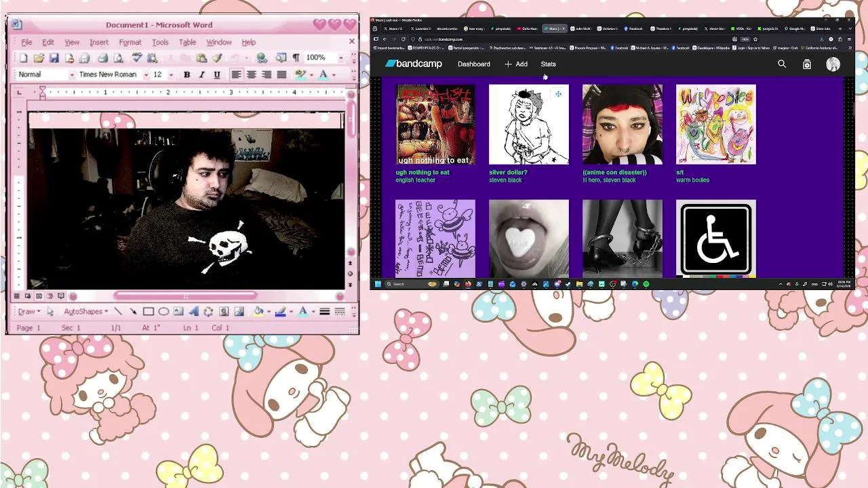The height and width of the screenshot is (488, 868).
Task: Click the Fill Color paint bucket
Action: [258, 312]
